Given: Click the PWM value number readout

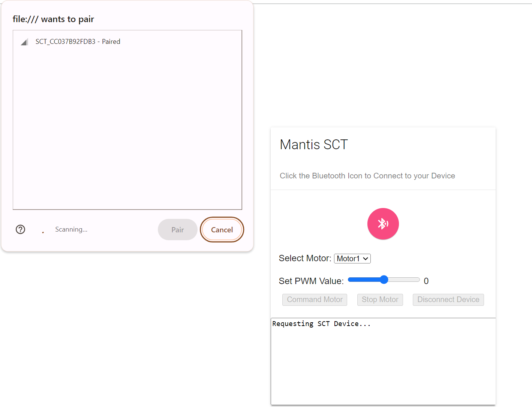Looking at the screenshot, I should (426, 281).
